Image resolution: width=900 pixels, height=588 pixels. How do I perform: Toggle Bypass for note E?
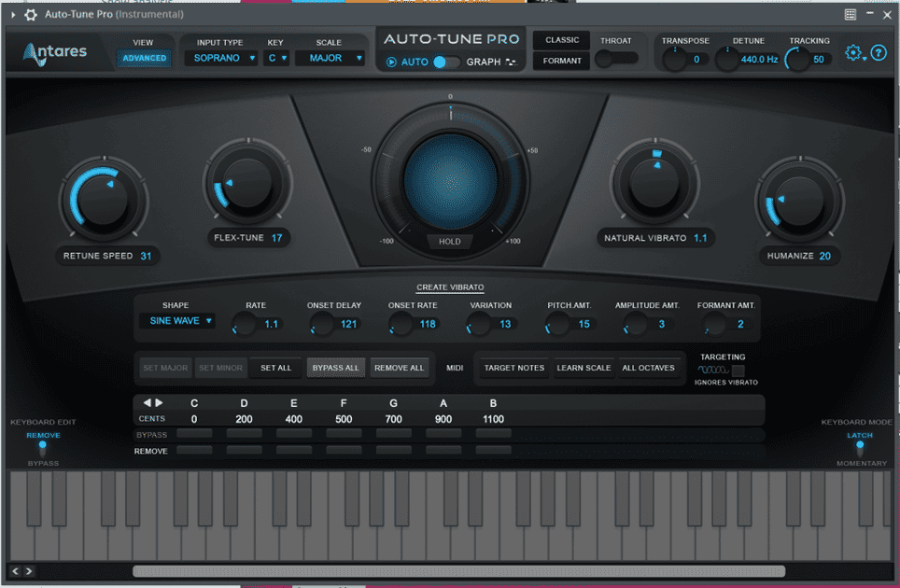(294, 434)
